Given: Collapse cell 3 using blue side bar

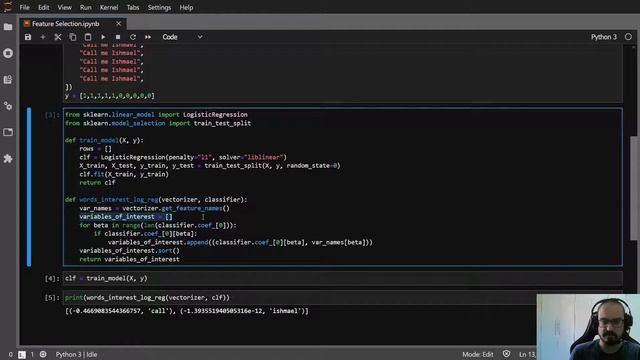Looking at the screenshot, I should pyautogui.click(x=29, y=187).
